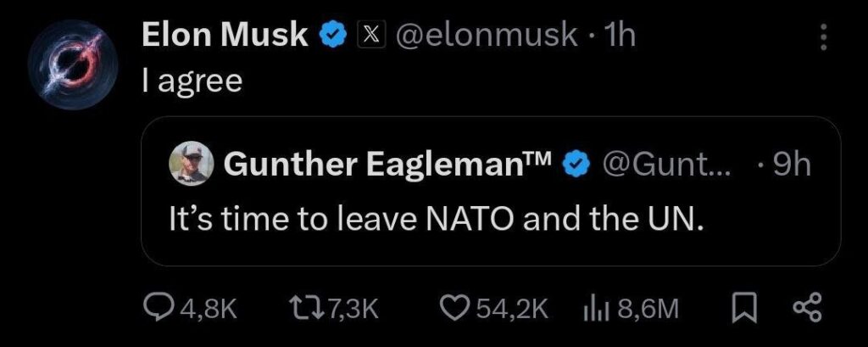
Task: Bookmark this post
Action: tap(743, 309)
